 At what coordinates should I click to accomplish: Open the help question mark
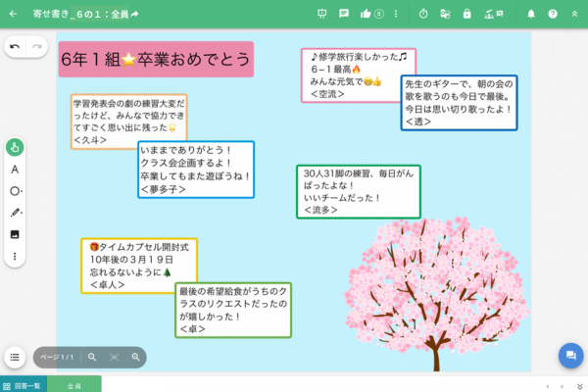tap(553, 14)
